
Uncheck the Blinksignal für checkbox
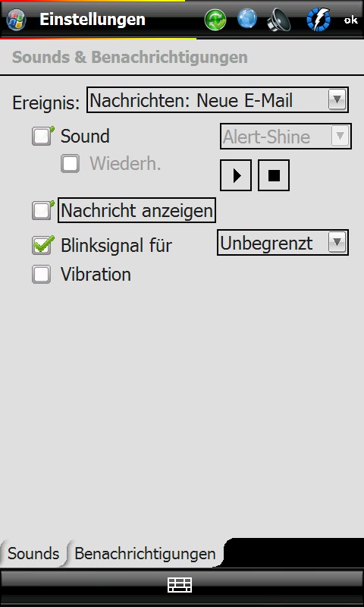42,245
